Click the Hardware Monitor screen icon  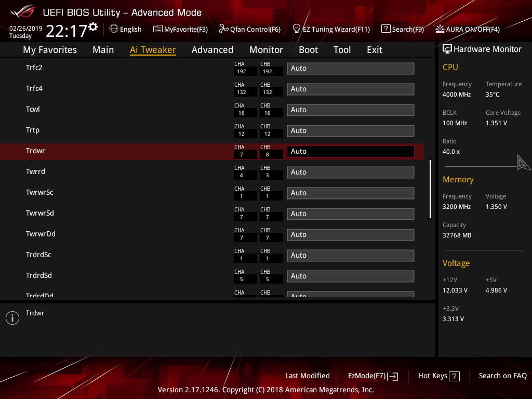coord(447,49)
